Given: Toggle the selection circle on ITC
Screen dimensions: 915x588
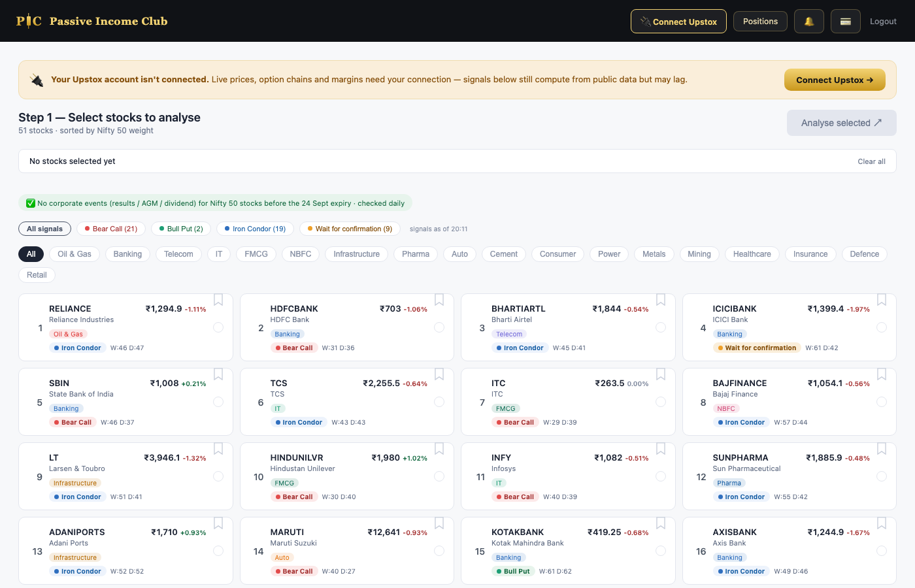Looking at the screenshot, I should point(661,402).
